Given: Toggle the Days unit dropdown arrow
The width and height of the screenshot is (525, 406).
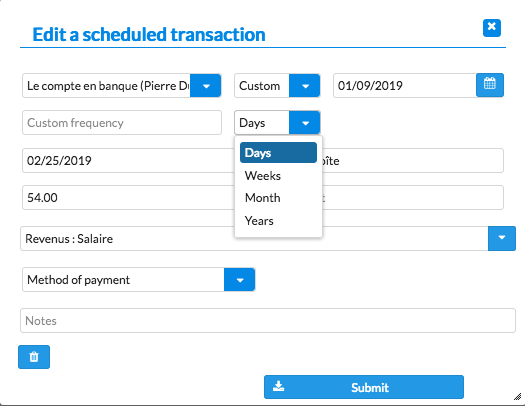Looking at the screenshot, I should coord(304,123).
